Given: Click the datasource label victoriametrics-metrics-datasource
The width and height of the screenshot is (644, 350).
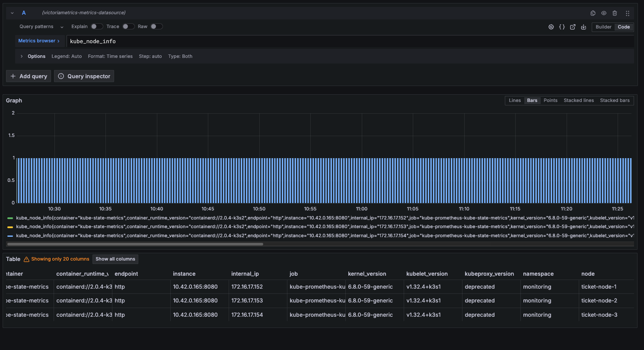Looking at the screenshot, I should click(84, 13).
